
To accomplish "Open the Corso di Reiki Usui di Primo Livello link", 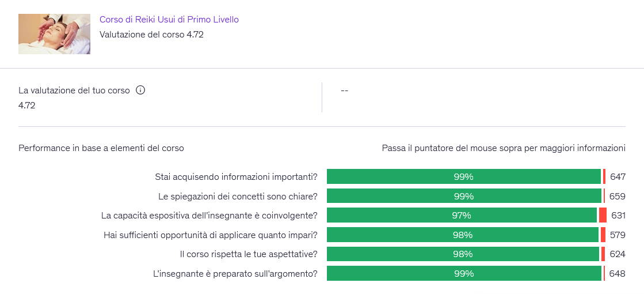I will [x=169, y=20].
